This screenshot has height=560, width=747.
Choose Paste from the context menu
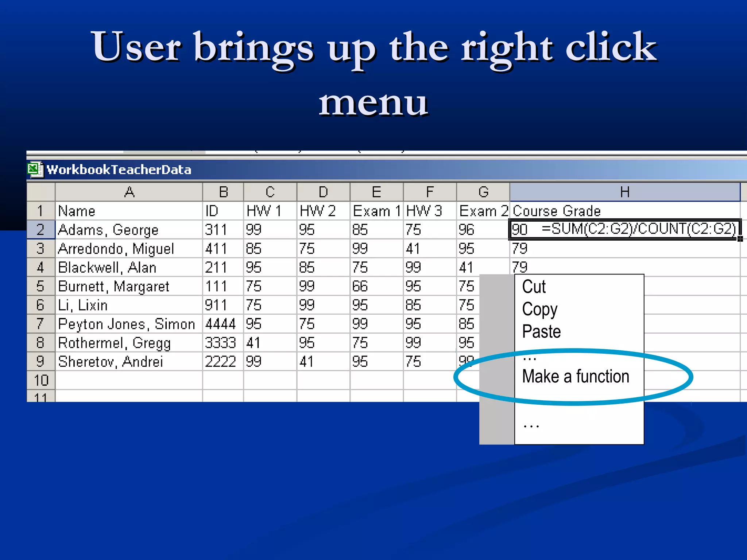point(541,331)
